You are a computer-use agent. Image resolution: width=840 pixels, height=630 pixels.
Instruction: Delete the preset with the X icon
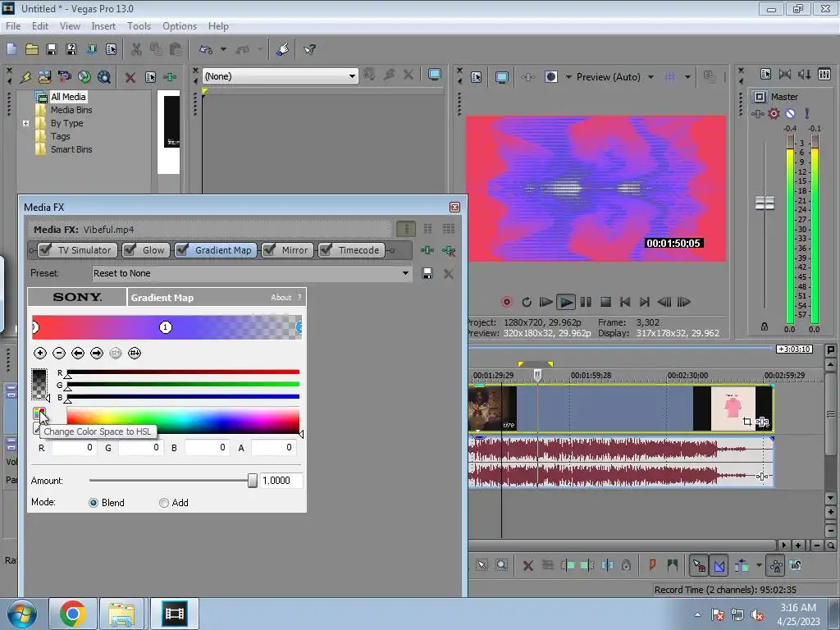[x=449, y=274]
